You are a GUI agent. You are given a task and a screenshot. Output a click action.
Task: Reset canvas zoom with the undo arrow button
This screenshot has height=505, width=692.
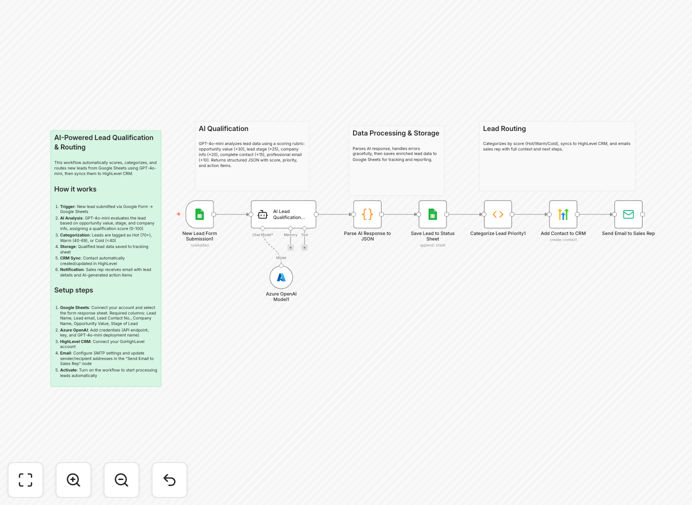[x=169, y=480]
